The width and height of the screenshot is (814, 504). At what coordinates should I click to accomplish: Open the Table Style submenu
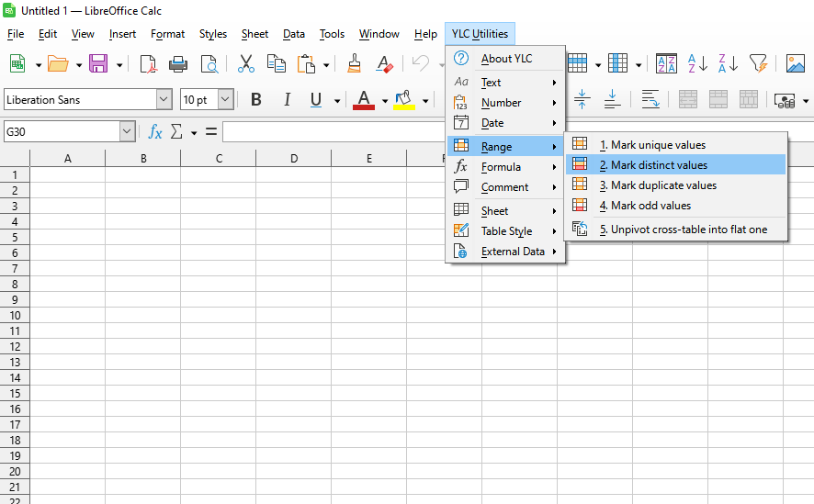point(506,231)
